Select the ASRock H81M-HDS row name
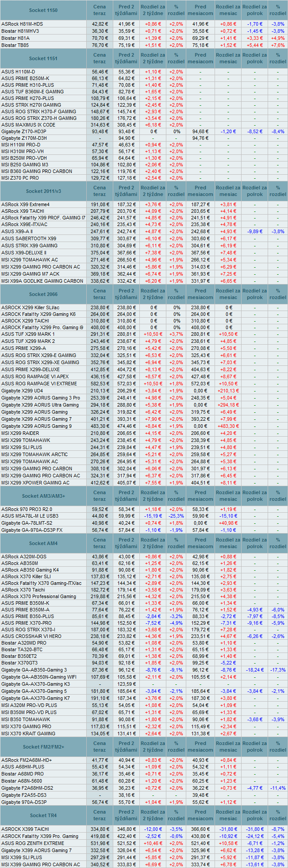 [x=22, y=24]
